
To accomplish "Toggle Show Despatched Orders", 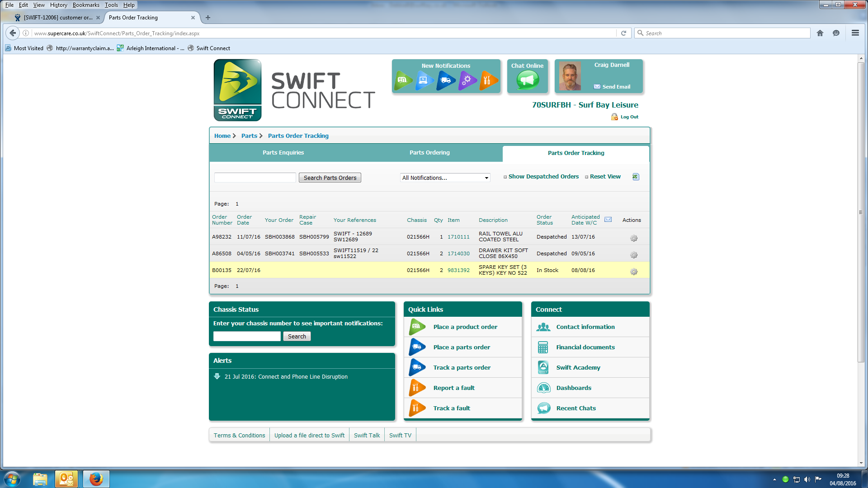I will [543, 177].
